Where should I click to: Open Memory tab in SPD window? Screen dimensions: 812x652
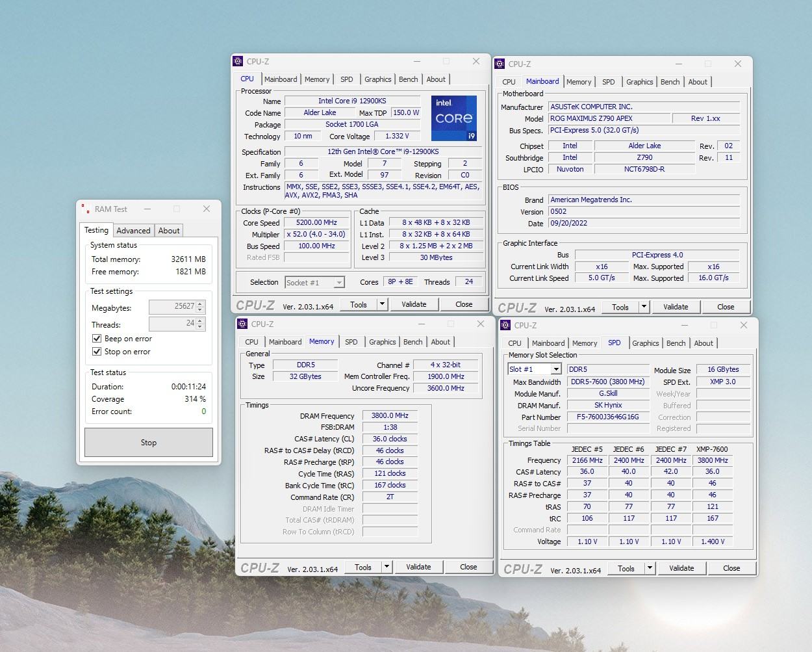click(585, 343)
